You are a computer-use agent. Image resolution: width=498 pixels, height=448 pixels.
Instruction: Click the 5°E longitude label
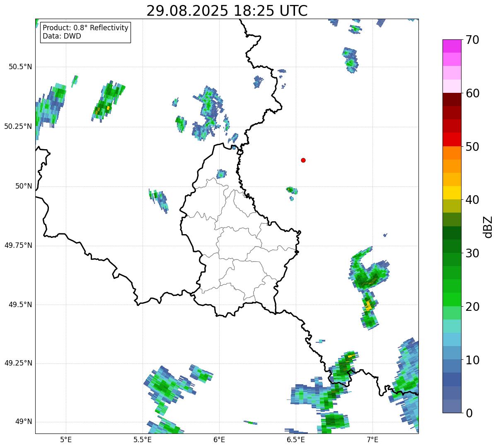pos(66,439)
